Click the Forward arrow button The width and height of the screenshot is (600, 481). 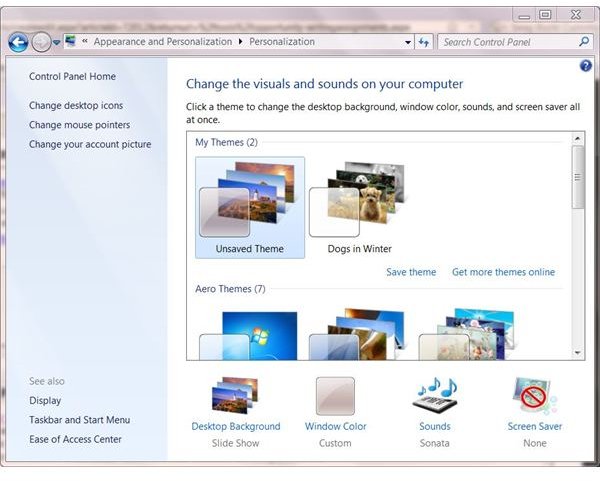[x=41, y=42]
